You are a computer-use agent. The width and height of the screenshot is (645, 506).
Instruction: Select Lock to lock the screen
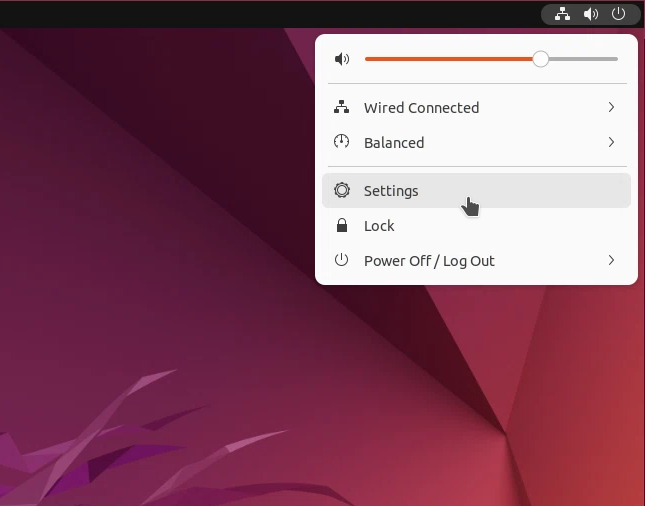tap(379, 226)
